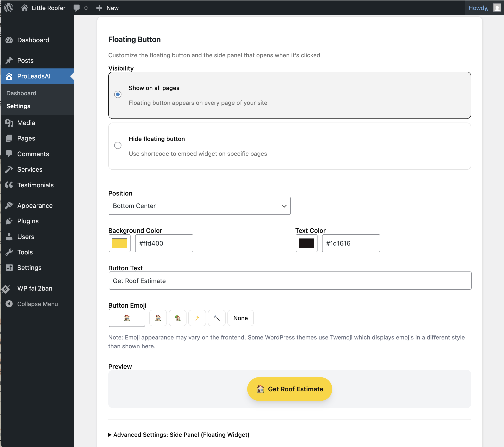Open the Media library from the sidebar

pyautogui.click(x=26, y=123)
